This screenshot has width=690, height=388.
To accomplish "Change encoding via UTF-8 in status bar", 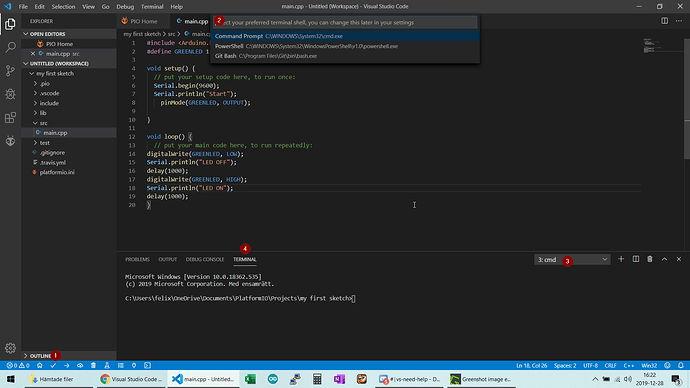I will (591, 366).
